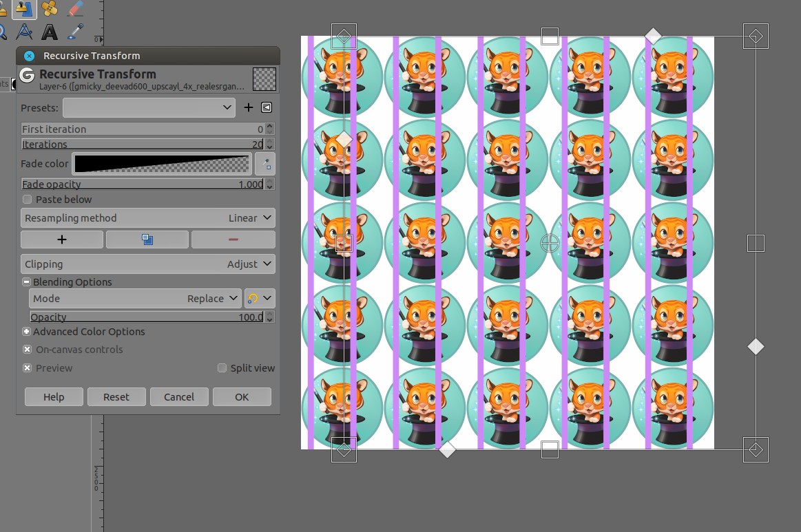Save current settings as a named preset

[x=248, y=107]
